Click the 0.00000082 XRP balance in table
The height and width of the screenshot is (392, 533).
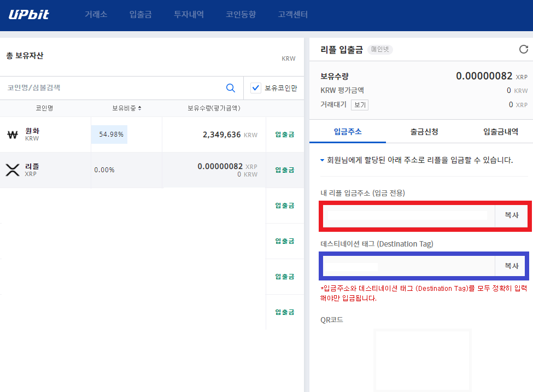[227, 166]
